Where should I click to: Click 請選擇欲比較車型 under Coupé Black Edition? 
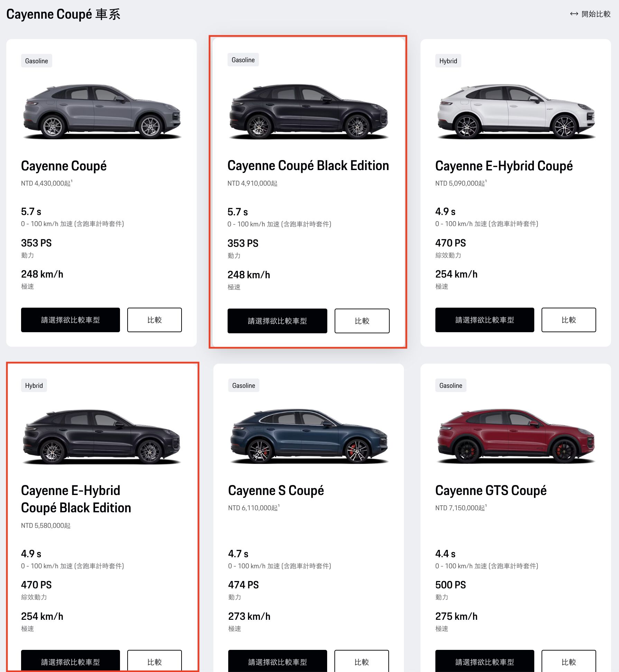click(x=277, y=321)
